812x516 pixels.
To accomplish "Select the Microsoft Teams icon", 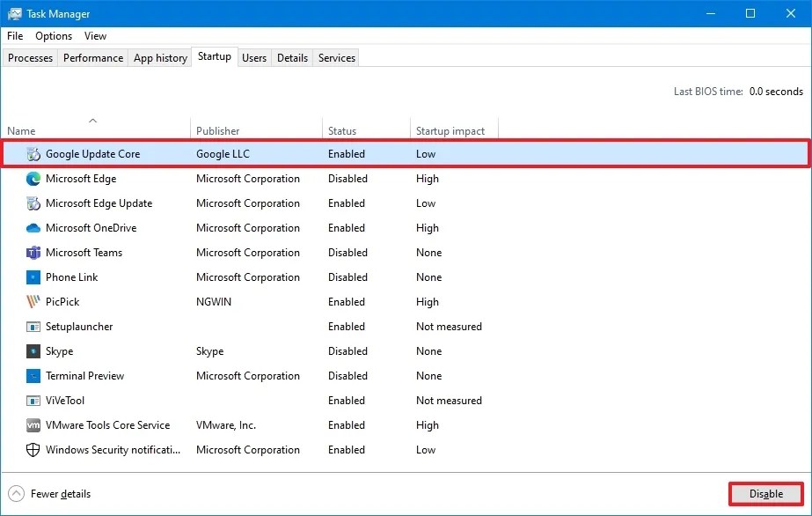I will 33,253.
